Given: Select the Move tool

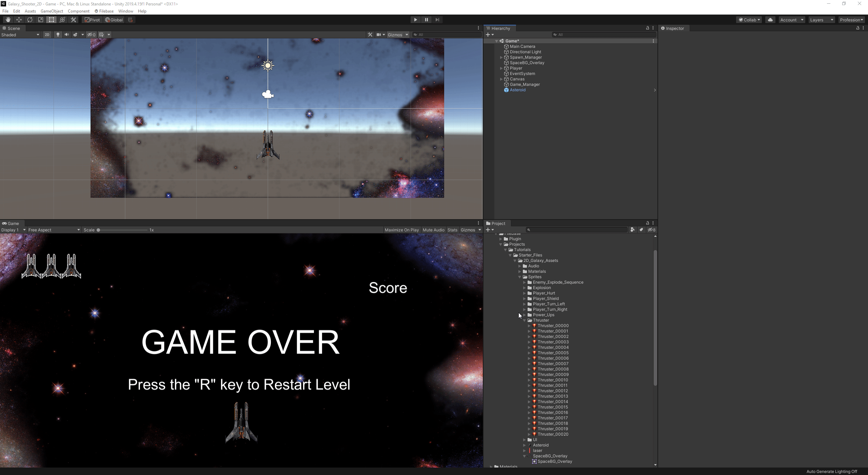Looking at the screenshot, I should [x=19, y=20].
